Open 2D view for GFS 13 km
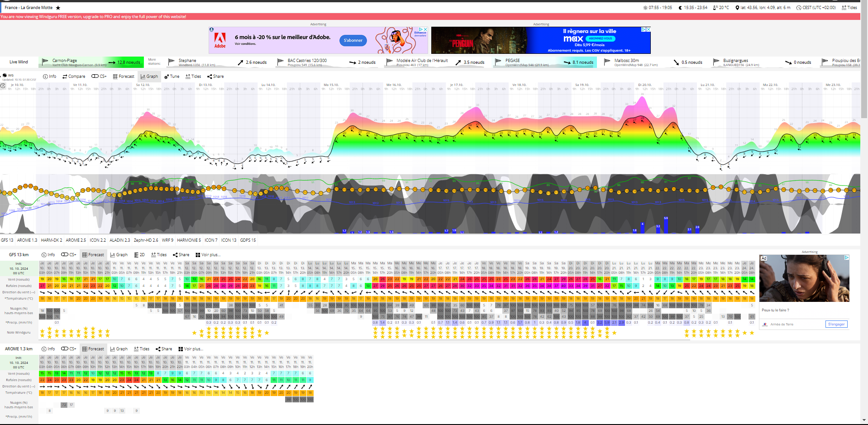Viewport: 868px width, 425px height. tap(139, 255)
